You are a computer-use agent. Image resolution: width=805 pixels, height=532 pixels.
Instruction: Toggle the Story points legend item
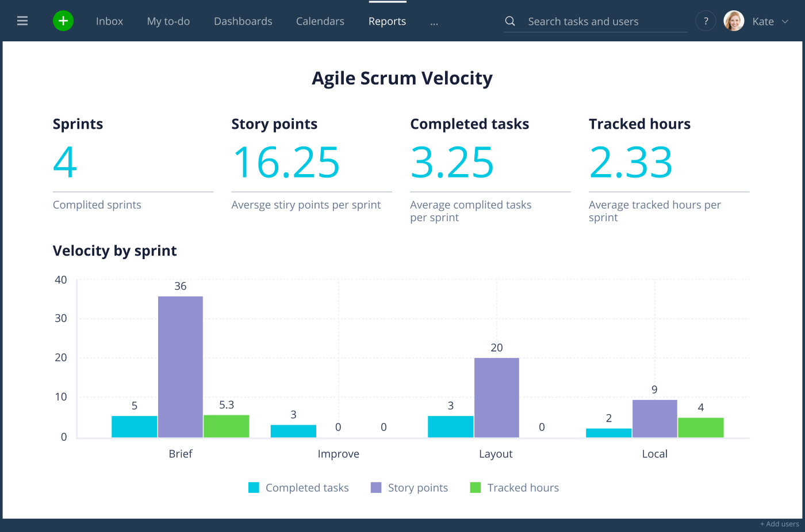point(409,488)
